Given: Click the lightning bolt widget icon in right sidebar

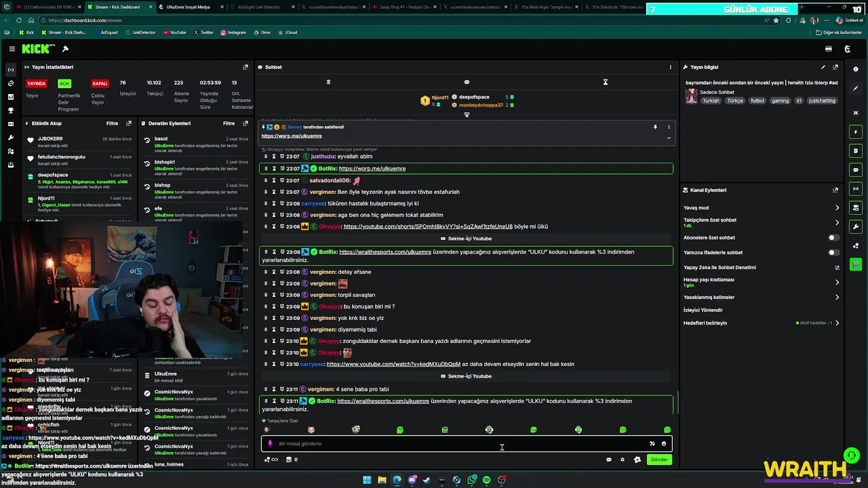Looking at the screenshot, I should [856, 131].
